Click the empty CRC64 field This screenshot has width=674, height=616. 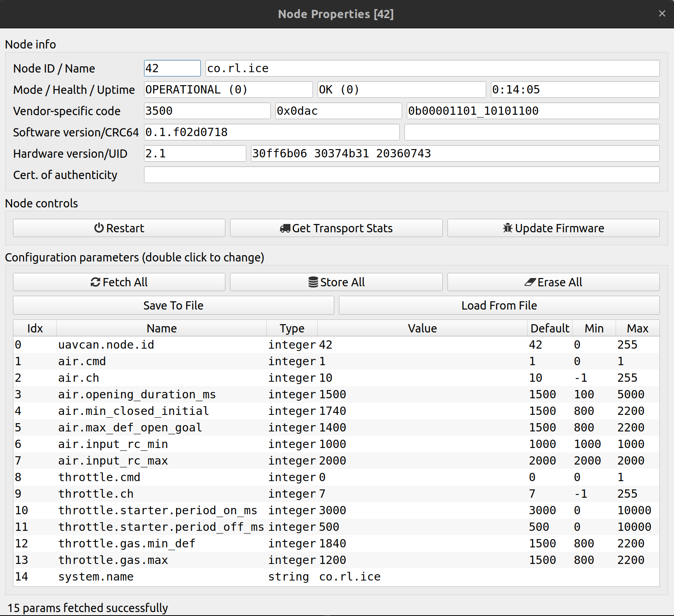(532, 132)
